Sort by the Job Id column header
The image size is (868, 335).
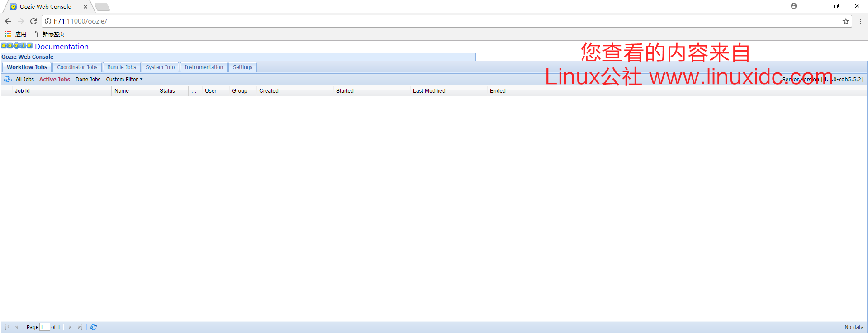62,91
